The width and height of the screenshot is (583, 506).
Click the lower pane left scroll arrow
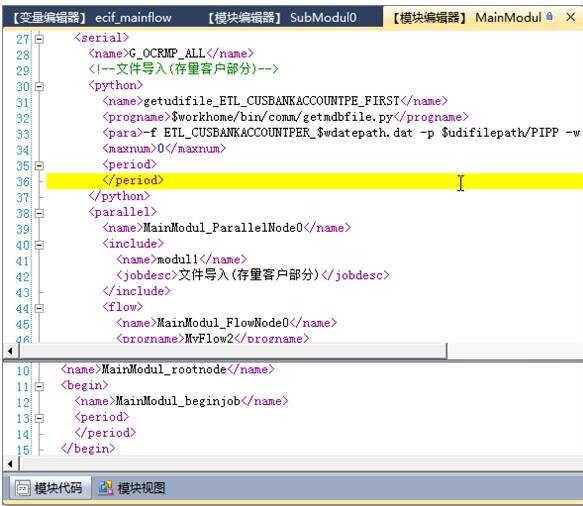tap(10, 463)
